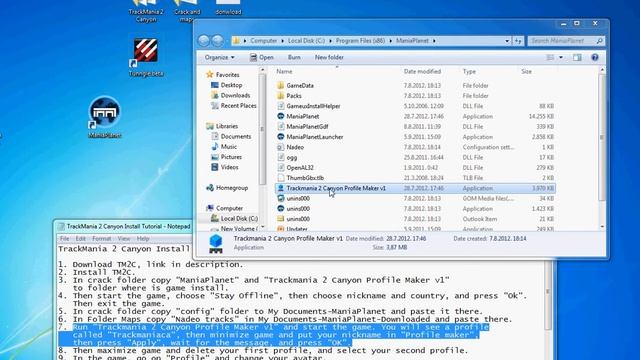
Task: Select the Packs folder icon
Action: pos(280,96)
